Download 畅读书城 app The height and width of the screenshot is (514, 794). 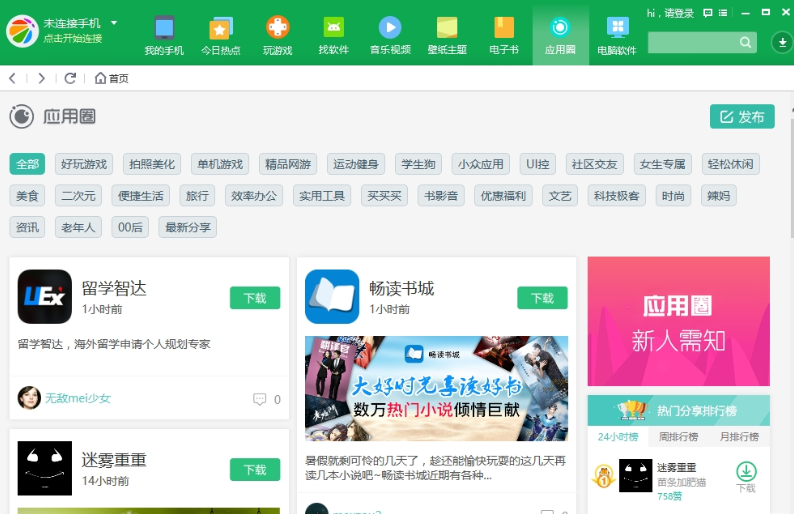point(542,298)
